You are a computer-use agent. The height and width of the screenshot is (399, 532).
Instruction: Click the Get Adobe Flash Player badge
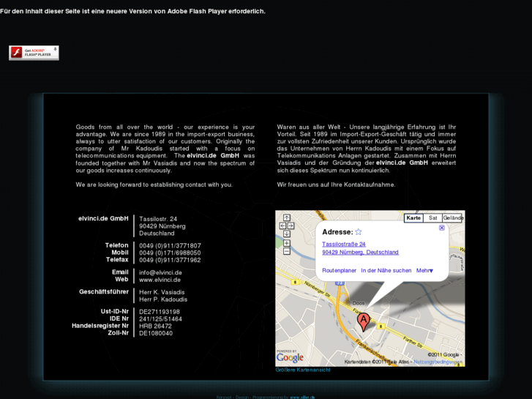tap(34, 53)
